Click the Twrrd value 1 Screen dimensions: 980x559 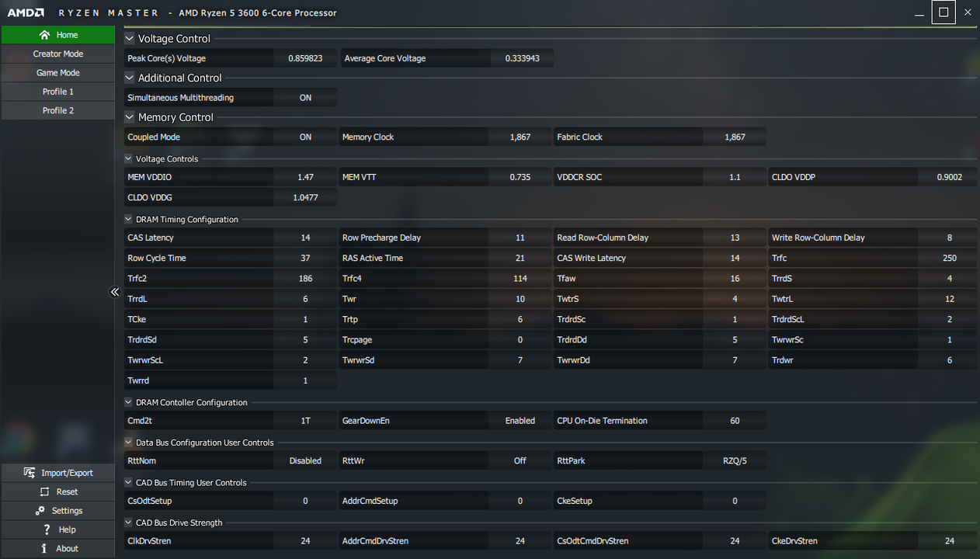coord(305,380)
